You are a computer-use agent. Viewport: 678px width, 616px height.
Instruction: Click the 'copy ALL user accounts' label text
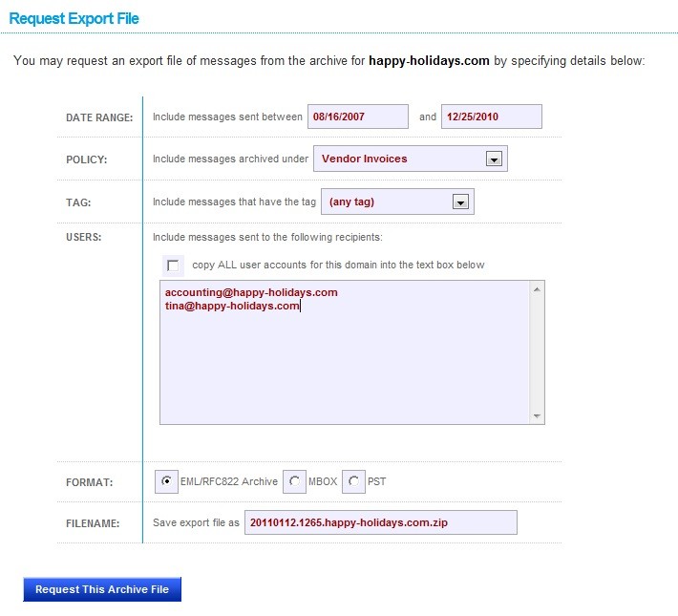coord(338,265)
